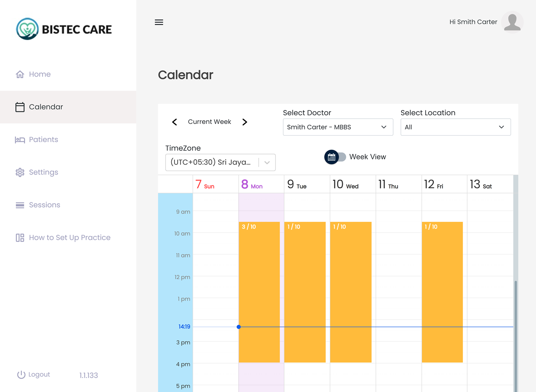Screen dimensions: 536x392
Task: Open Patients in the sidebar
Action: click(x=43, y=140)
